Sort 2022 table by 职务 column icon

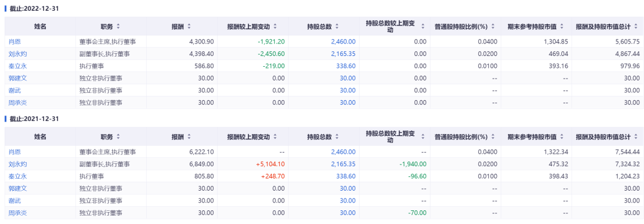coord(118,26)
